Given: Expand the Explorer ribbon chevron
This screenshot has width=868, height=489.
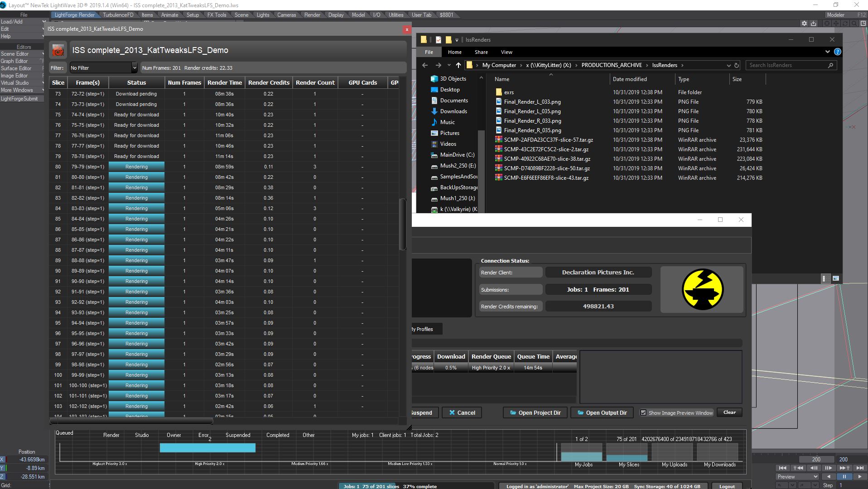Looking at the screenshot, I should [x=828, y=52].
